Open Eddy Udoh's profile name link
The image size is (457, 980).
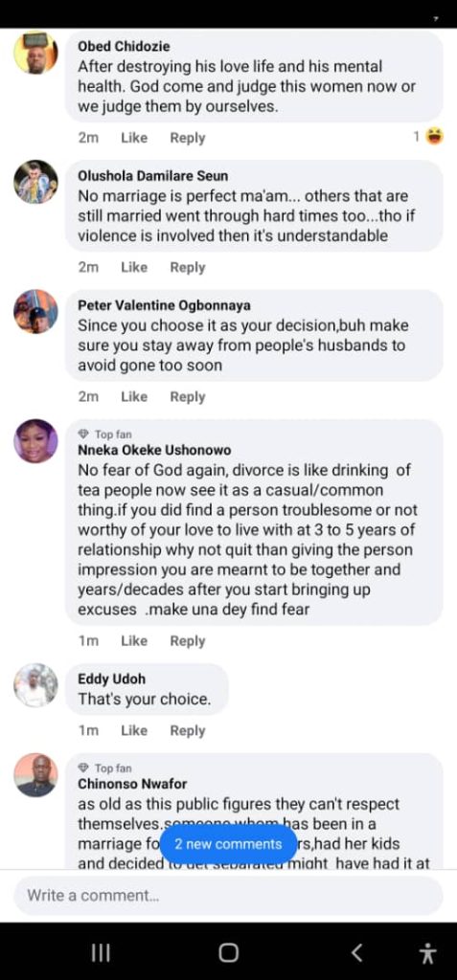[x=111, y=679]
